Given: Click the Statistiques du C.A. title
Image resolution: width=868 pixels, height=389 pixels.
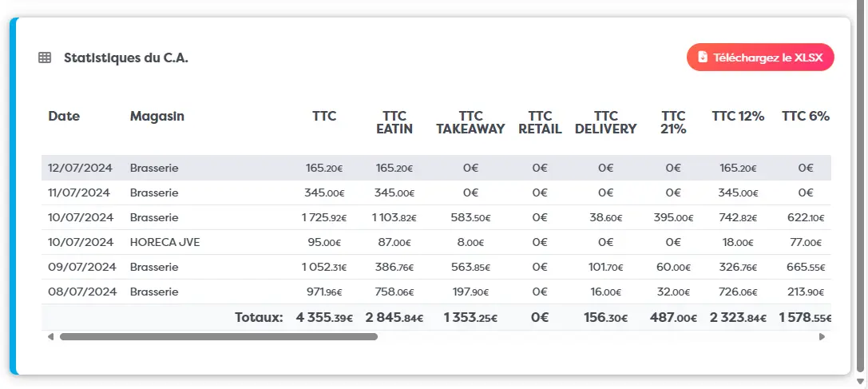Looking at the screenshot, I should (x=126, y=58).
